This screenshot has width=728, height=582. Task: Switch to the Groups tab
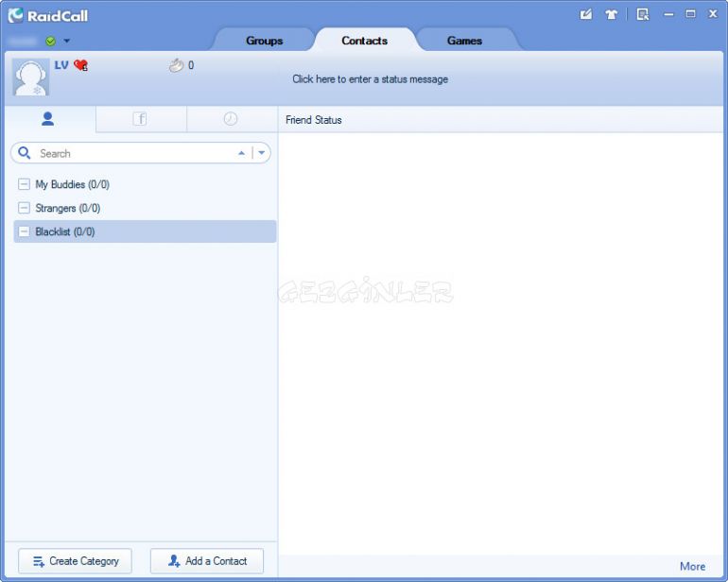[x=264, y=41]
